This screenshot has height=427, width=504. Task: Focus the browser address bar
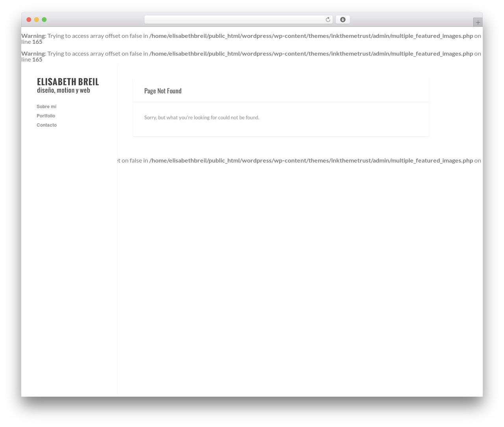(238, 20)
